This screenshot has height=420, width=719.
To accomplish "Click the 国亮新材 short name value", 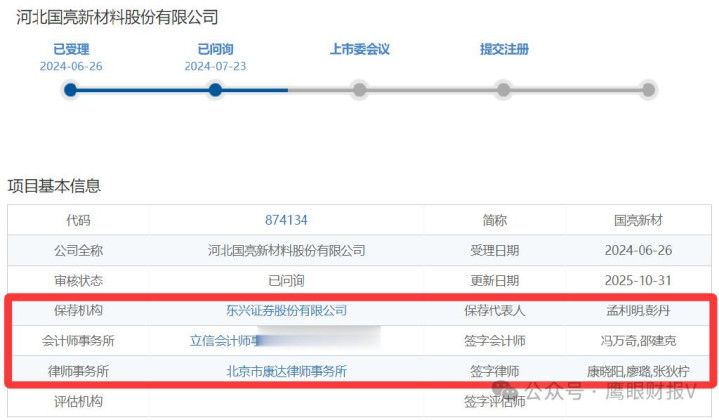I will pyautogui.click(x=638, y=220).
